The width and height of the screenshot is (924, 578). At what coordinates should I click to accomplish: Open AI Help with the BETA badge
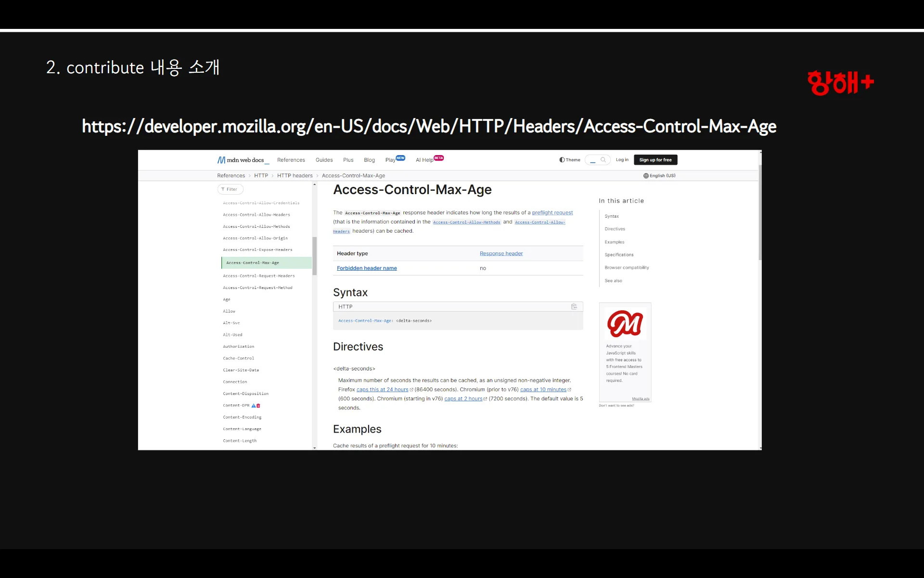tap(424, 160)
